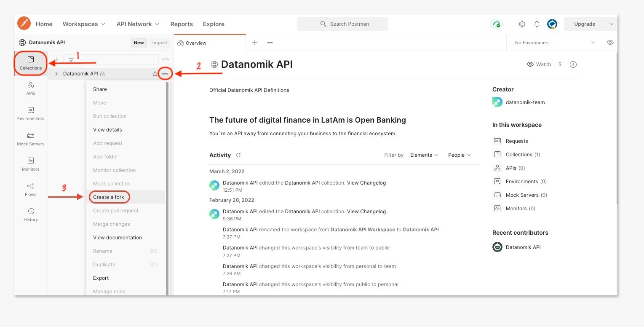The width and height of the screenshot is (644, 327).
Task: Click the New button
Action: (x=139, y=43)
